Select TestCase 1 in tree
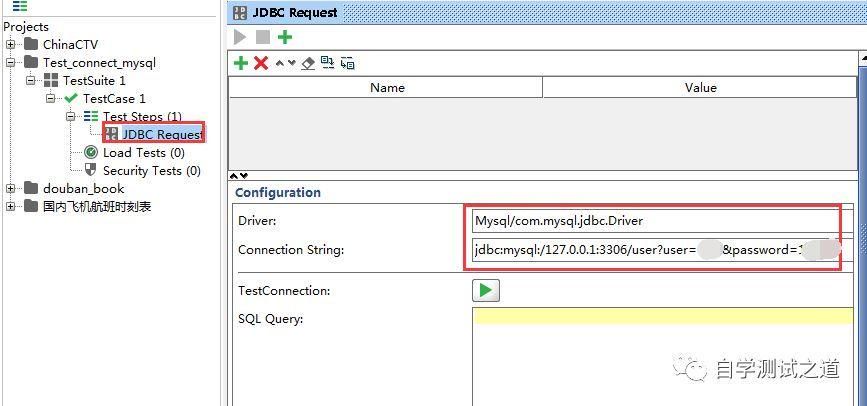The width and height of the screenshot is (867, 406). (114, 98)
